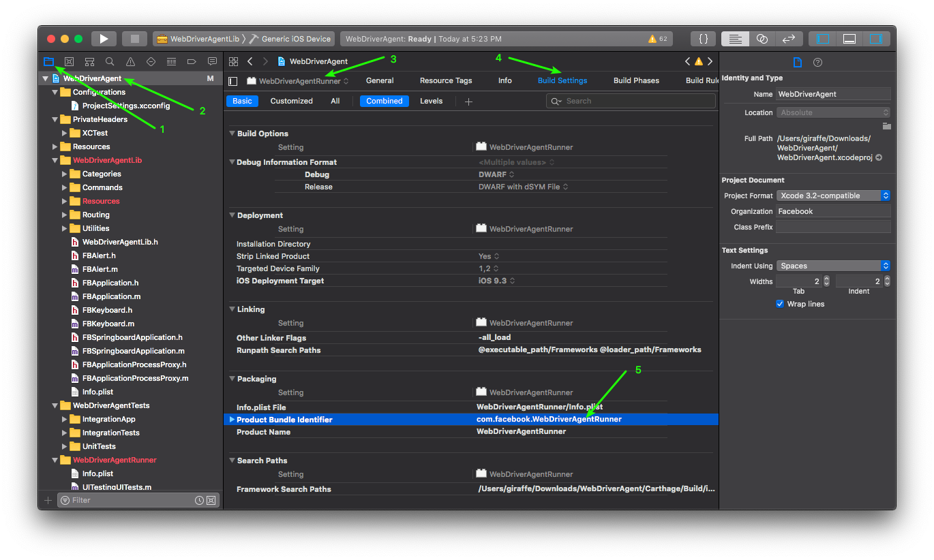Click the Organization field containing Facebook

(x=833, y=211)
